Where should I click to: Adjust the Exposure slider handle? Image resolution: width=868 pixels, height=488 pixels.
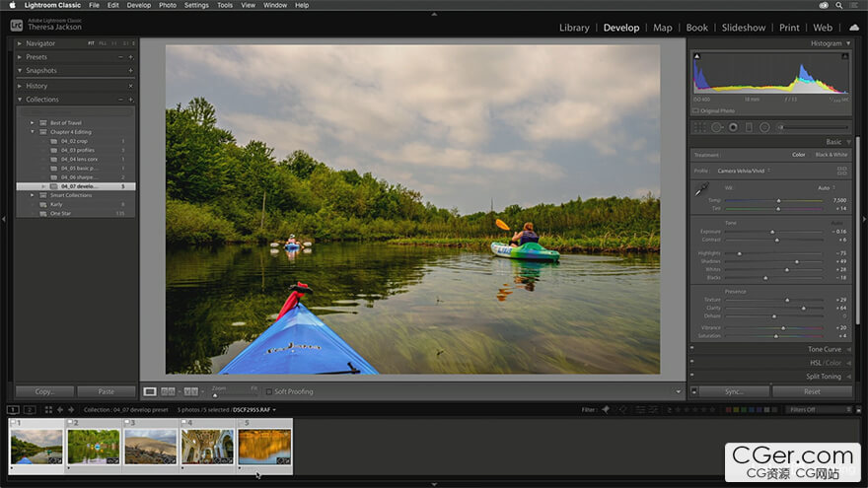[774, 232]
